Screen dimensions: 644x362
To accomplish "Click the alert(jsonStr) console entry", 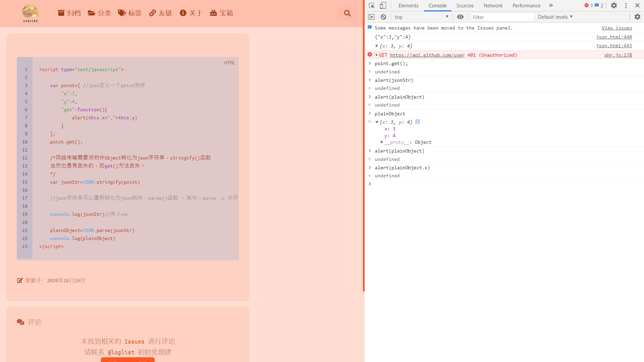I will 394,80.
